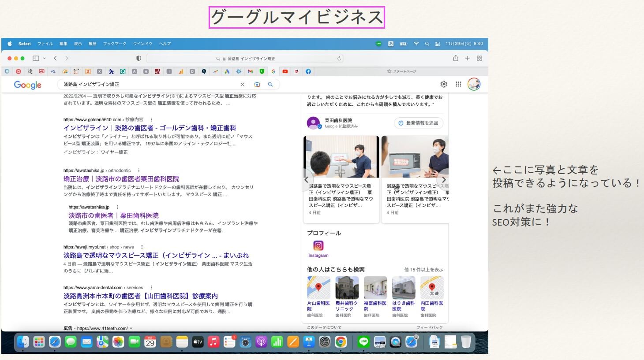Click 他 15 件以上を表示 link
Image resolution: width=644 pixels, height=360 pixels.
[x=423, y=270]
